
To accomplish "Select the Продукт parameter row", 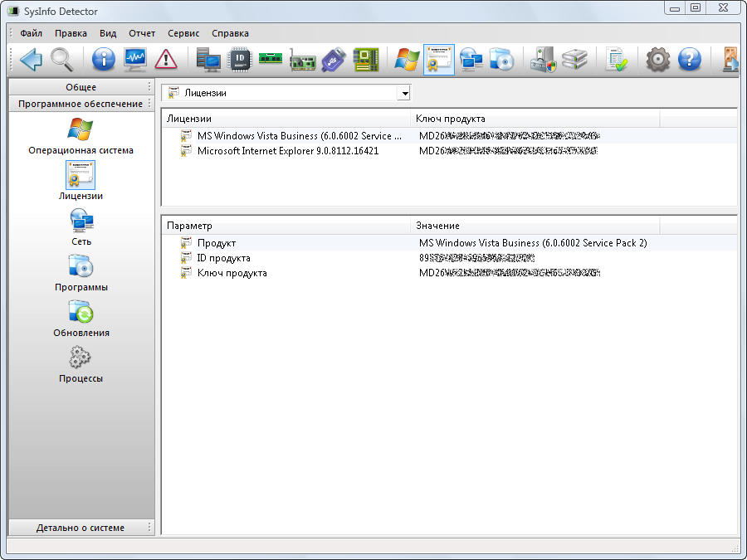I will point(449,243).
